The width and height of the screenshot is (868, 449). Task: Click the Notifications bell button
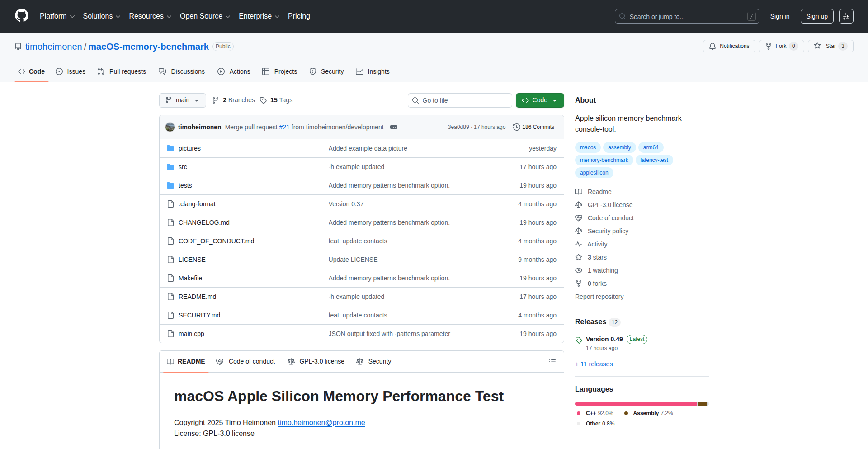tap(729, 46)
